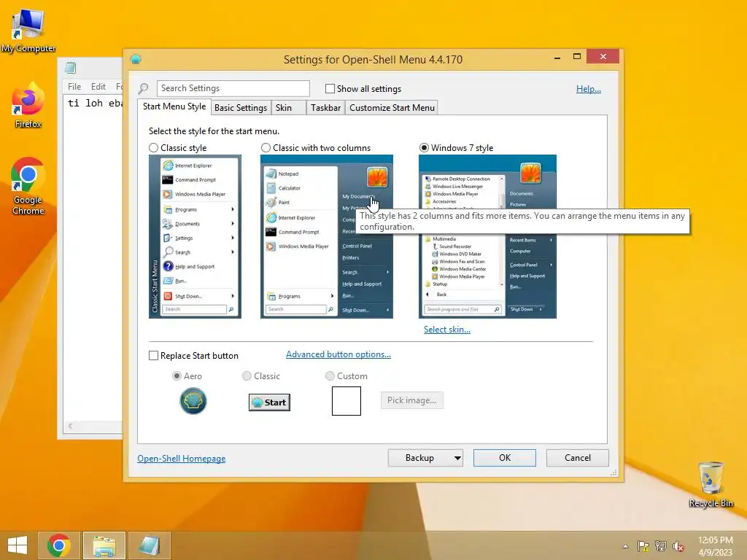The image size is (747, 560).
Task: Click the Search Settings input field
Action: [x=233, y=88]
